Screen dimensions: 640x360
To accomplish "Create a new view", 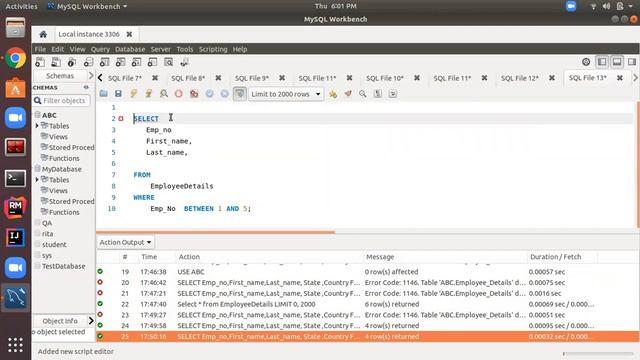I will pos(120,62).
